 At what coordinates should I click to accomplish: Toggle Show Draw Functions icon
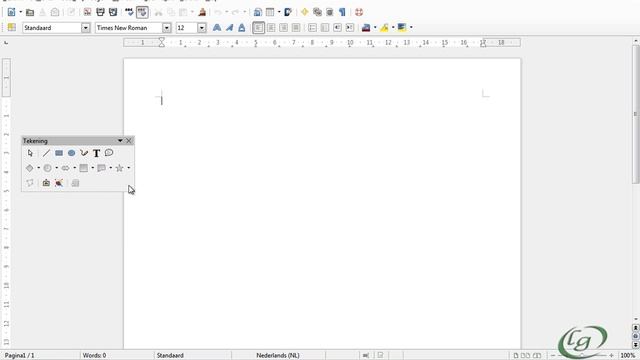288,12
